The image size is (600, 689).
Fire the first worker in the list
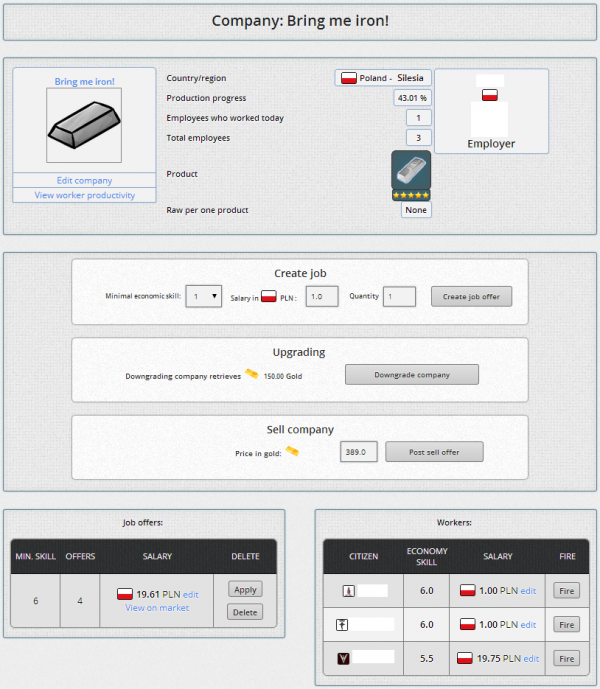(x=567, y=591)
